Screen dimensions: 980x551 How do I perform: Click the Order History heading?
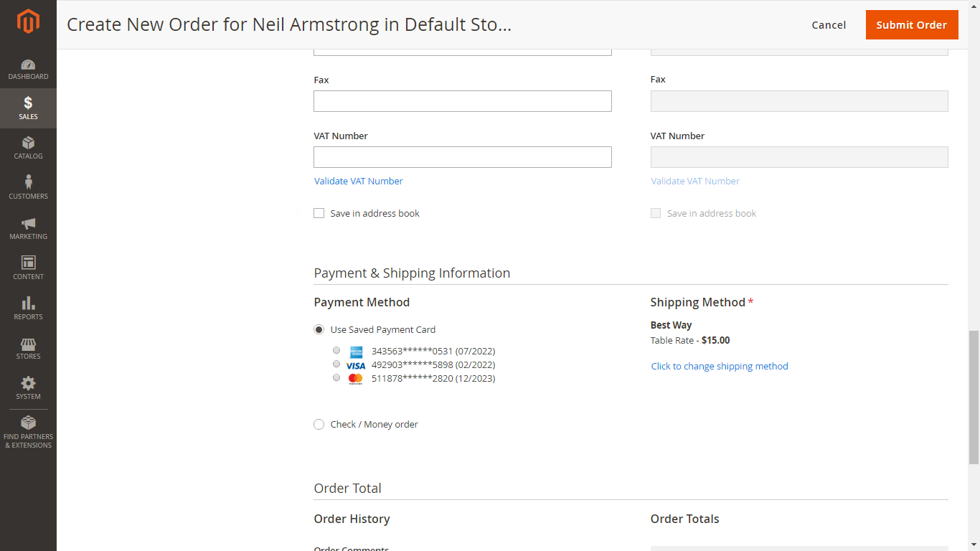352,519
